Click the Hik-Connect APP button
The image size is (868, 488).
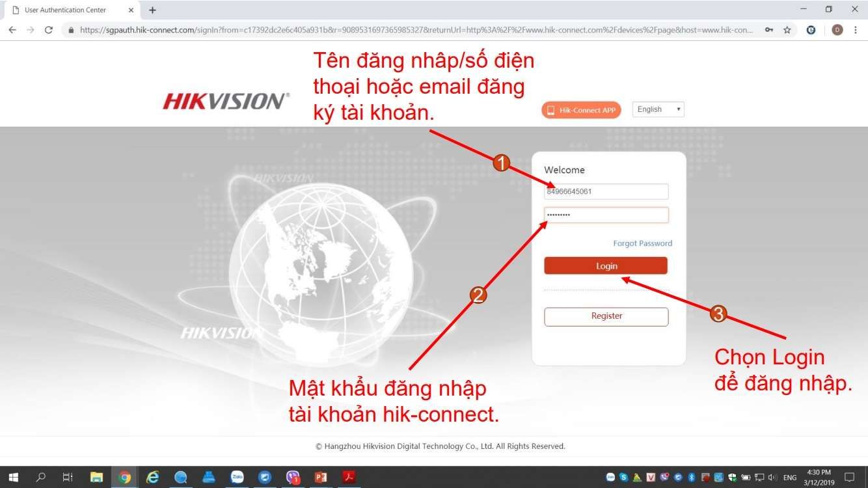coord(581,110)
